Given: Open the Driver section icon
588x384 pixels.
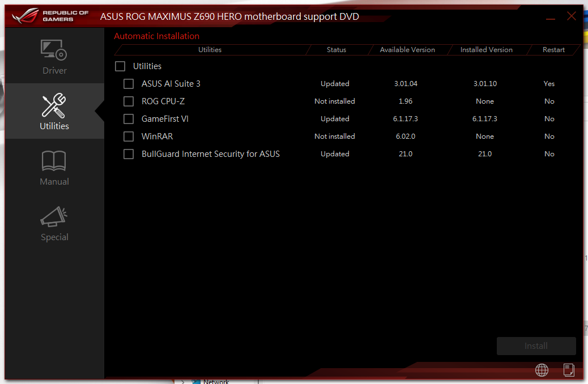Looking at the screenshot, I should [x=54, y=50].
